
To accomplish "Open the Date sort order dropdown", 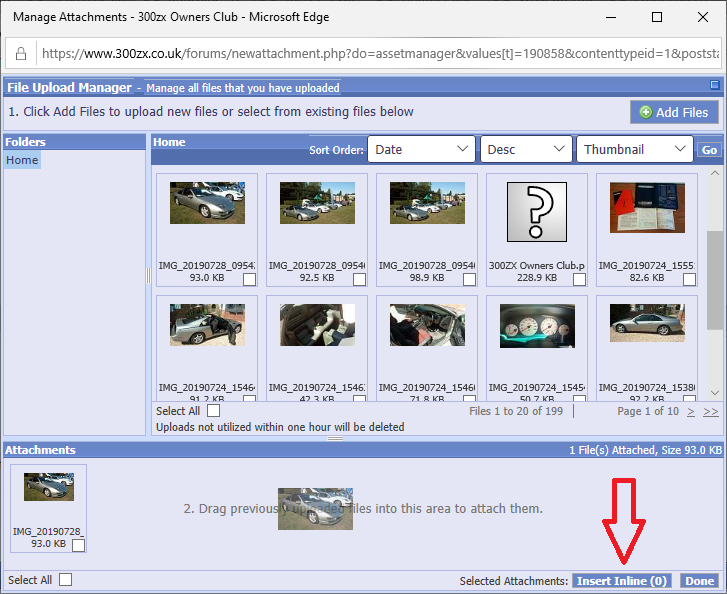I will tap(421, 150).
